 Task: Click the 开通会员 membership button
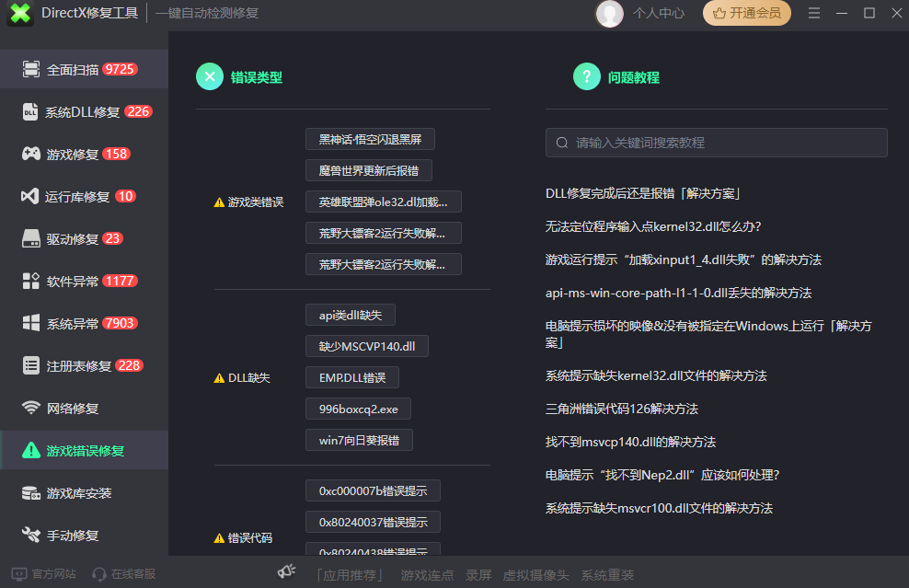747,13
